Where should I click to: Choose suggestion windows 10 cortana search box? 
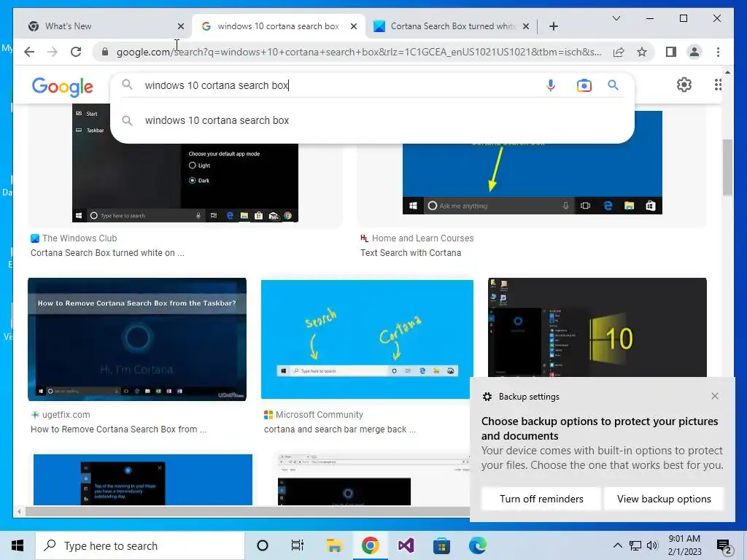[x=371, y=120]
